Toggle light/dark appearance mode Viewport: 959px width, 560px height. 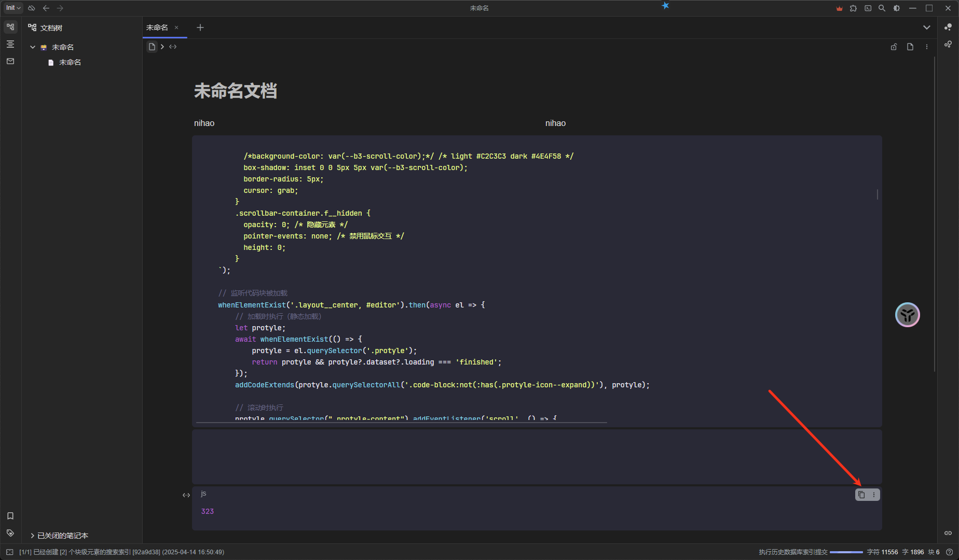(x=896, y=8)
